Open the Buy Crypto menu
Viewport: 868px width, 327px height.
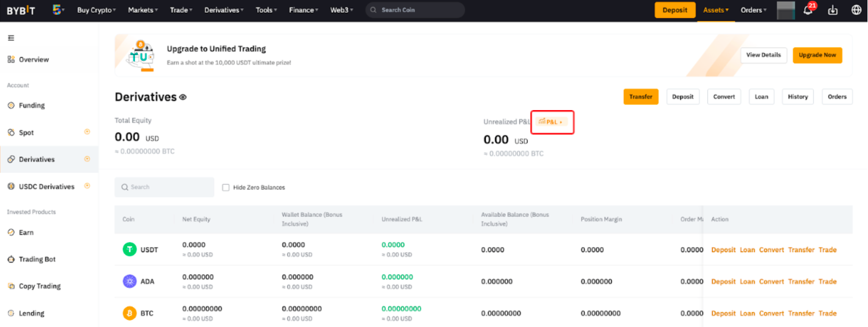pyautogui.click(x=96, y=10)
